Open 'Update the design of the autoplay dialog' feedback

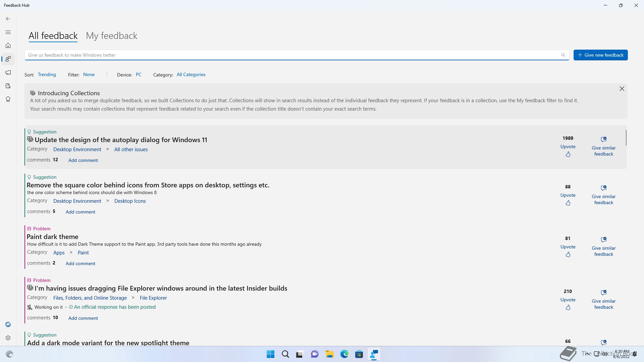pyautogui.click(x=121, y=140)
